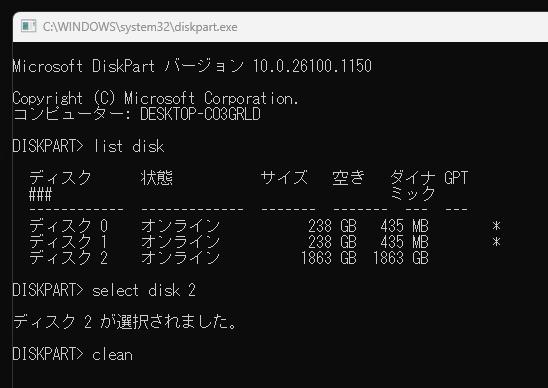Click the 'select disk 2' command text
The width and height of the screenshot is (548, 388).
click(144, 290)
